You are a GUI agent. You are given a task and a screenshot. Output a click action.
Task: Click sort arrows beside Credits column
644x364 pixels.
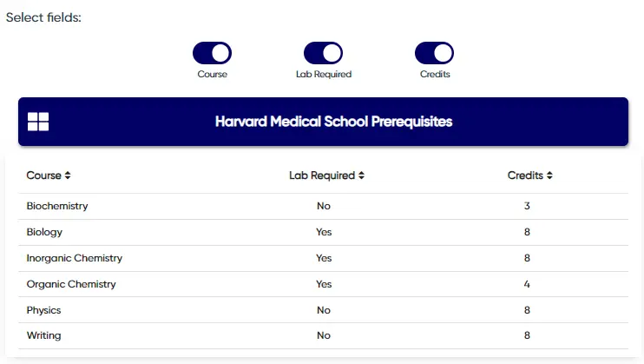(x=549, y=175)
